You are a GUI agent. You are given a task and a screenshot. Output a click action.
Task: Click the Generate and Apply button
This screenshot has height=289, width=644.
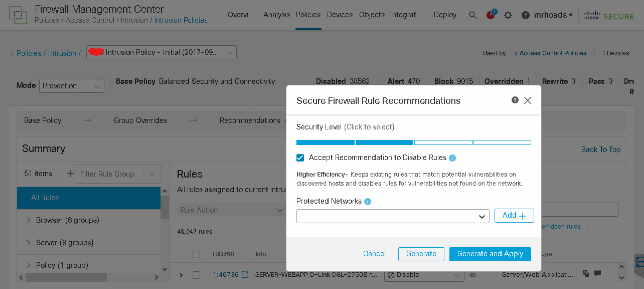490,254
